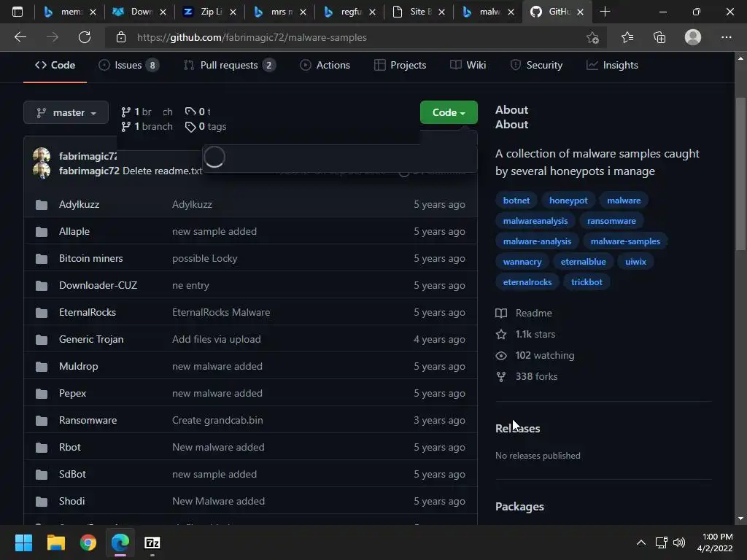Open the Bitcoin miners folder
747x560 pixels.
point(91,259)
